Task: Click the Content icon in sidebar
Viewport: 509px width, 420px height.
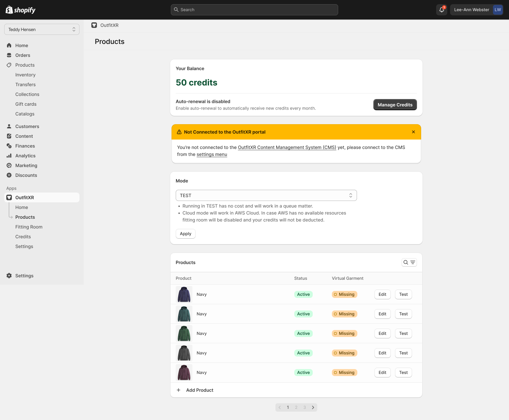Action: pyautogui.click(x=9, y=136)
